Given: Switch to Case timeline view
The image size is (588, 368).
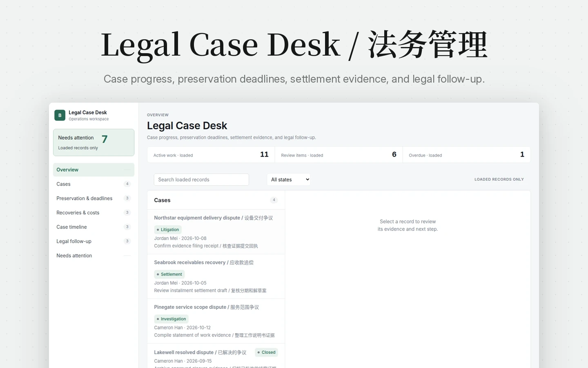Looking at the screenshot, I should 94,227.
